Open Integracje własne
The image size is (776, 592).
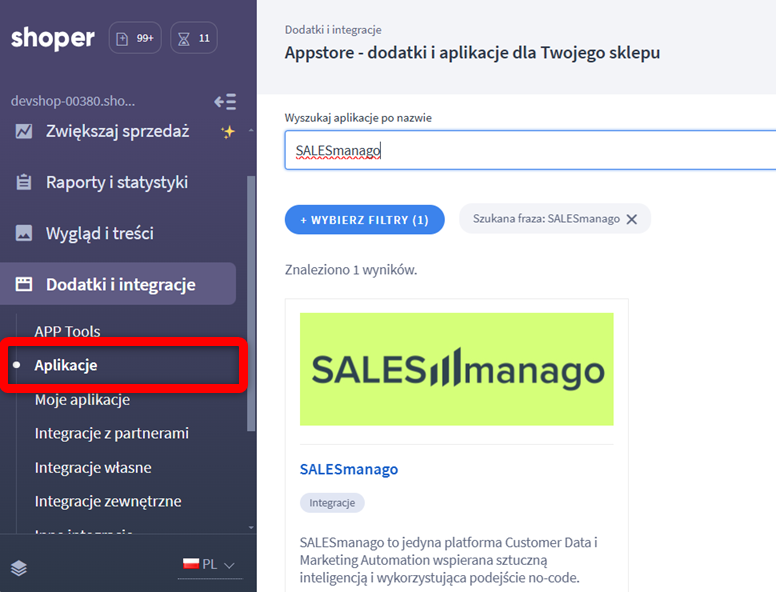point(93,467)
